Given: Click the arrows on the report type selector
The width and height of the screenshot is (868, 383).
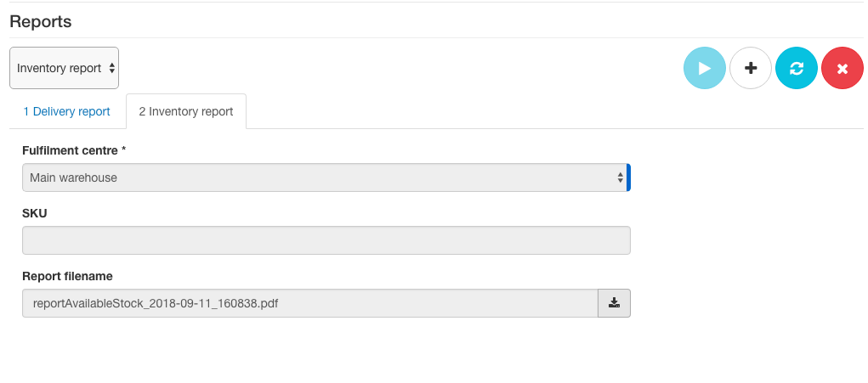Looking at the screenshot, I should click(x=112, y=68).
